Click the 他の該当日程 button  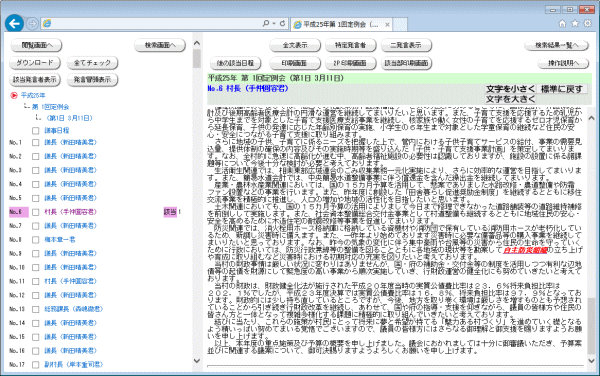[235, 63]
